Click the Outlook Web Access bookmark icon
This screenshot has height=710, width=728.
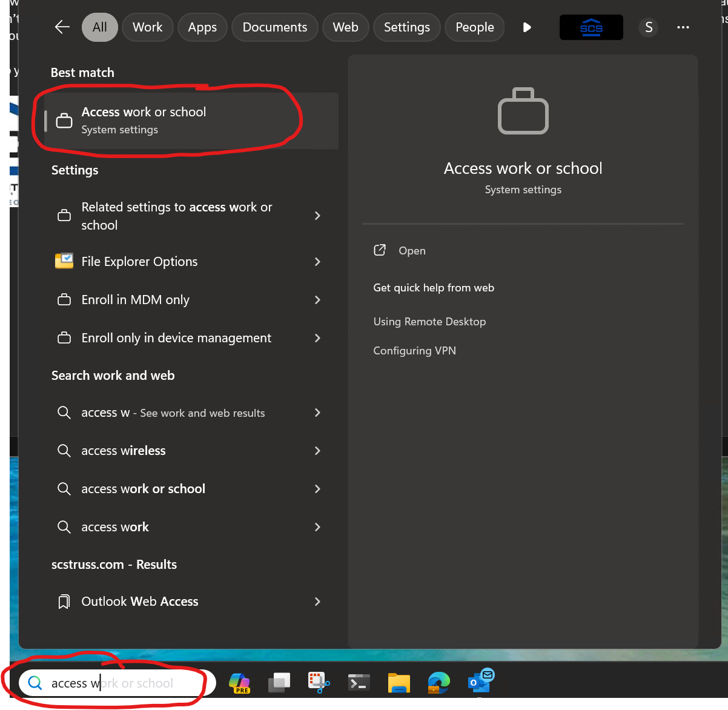coord(64,602)
